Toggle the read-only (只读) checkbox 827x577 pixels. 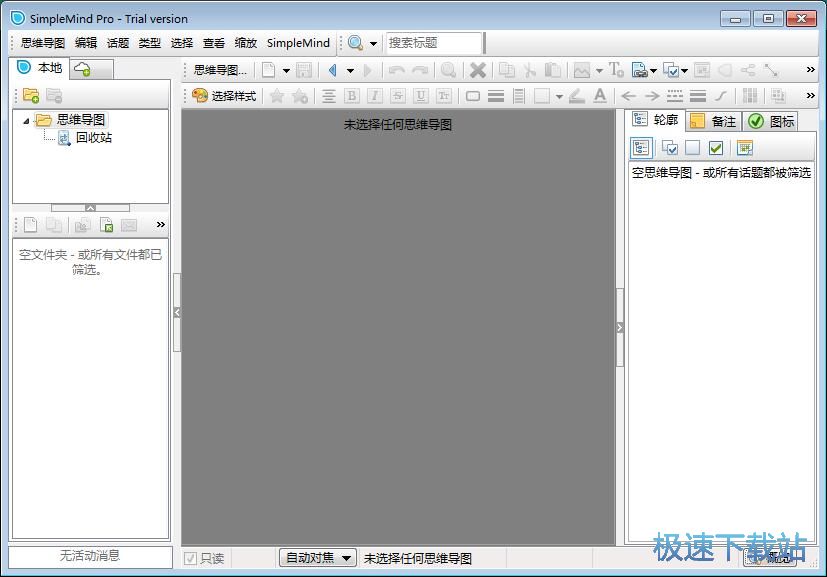click(191, 558)
